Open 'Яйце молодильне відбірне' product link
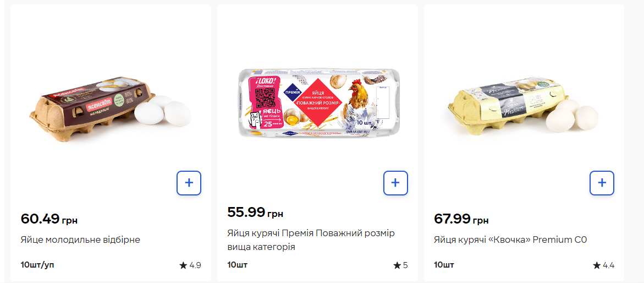644x283 pixels. coord(80,240)
